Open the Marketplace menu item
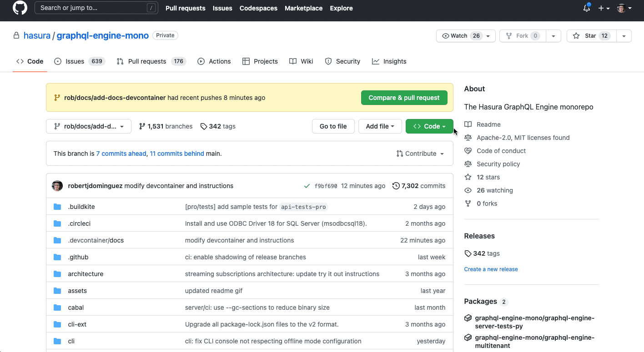This screenshot has height=352, width=644. (x=303, y=8)
